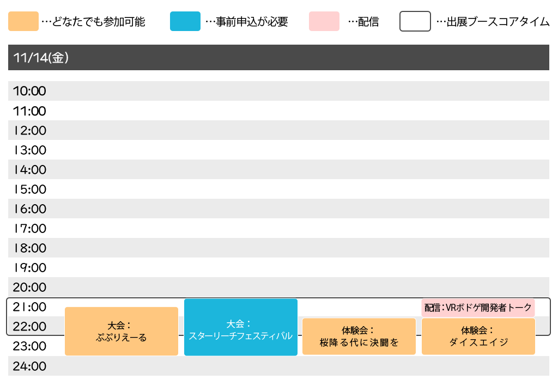Click the 11/14(金) date header
The height and width of the screenshot is (392, 558).
coord(41,58)
